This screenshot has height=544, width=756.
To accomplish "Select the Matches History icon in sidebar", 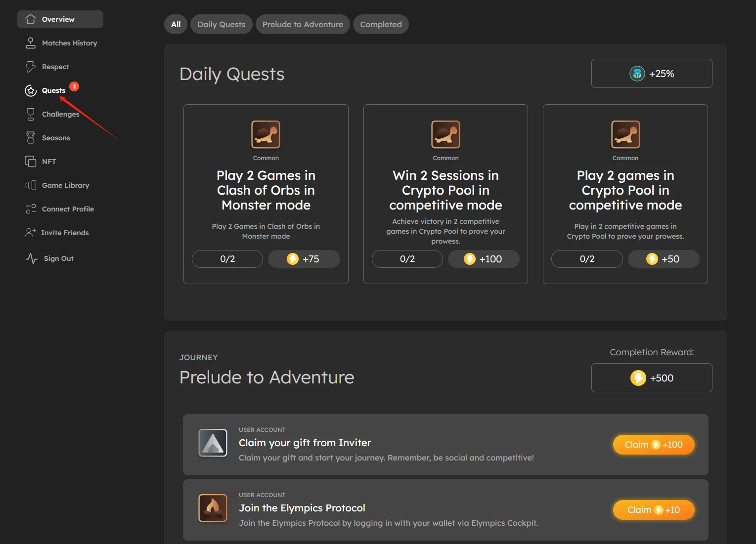I will 31,42.
